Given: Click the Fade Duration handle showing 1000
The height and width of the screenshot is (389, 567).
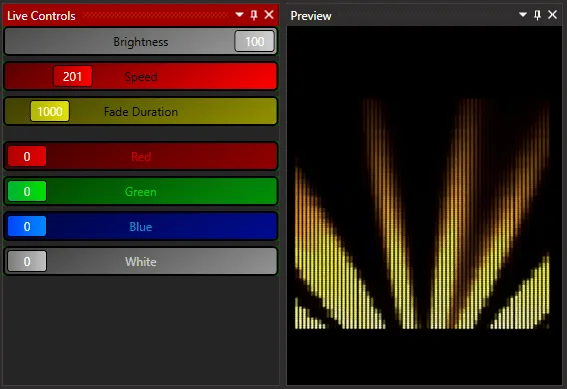Looking at the screenshot, I should [50, 111].
